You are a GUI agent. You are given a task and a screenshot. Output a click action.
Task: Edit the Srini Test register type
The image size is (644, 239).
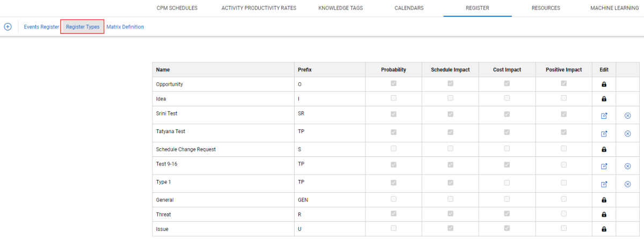(604, 115)
